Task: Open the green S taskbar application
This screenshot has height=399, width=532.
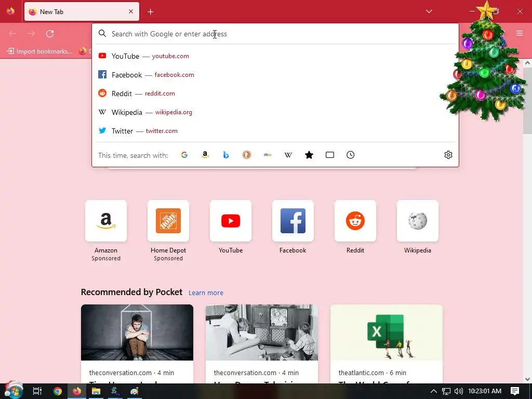Action: [115, 391]
